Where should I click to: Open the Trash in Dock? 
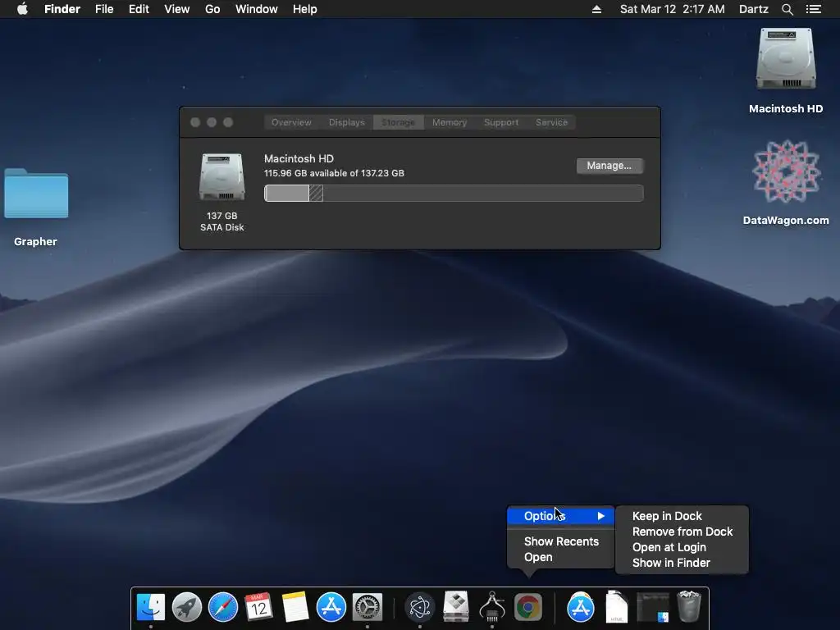(x=689, y=606)
